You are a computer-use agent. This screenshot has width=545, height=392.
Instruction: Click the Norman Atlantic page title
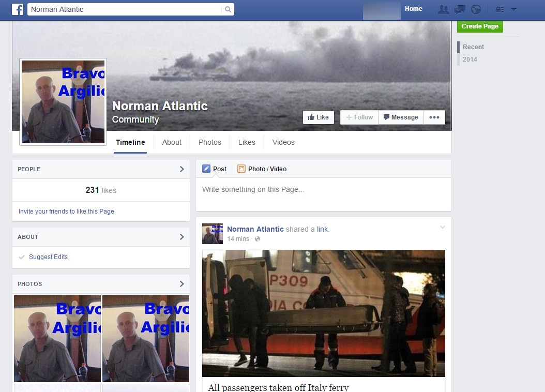pos(160,105)
